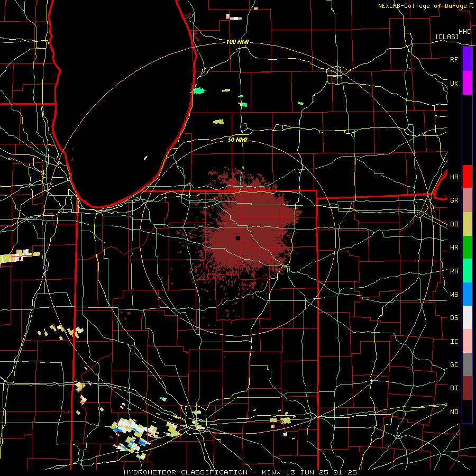Select the IC light pink legend swatch
Viewport: 476px width, 476px height.
(x=467, y=341)
